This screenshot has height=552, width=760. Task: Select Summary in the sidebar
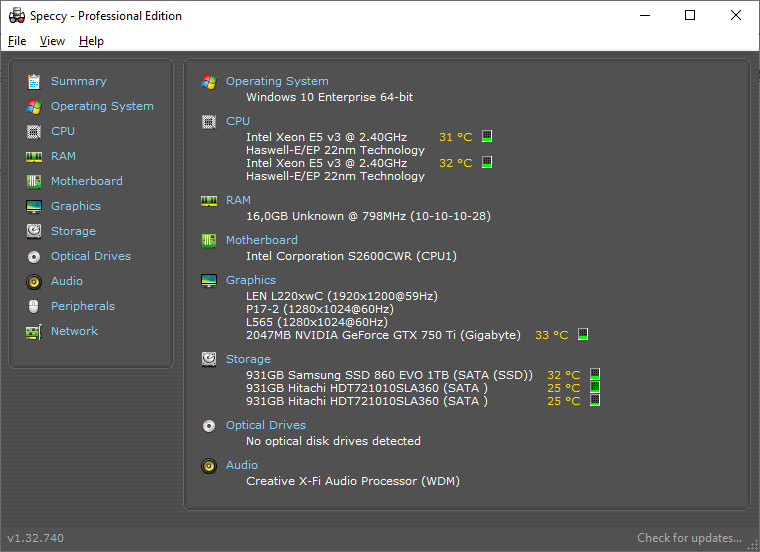pyautogui.click(x=79, y=81)
